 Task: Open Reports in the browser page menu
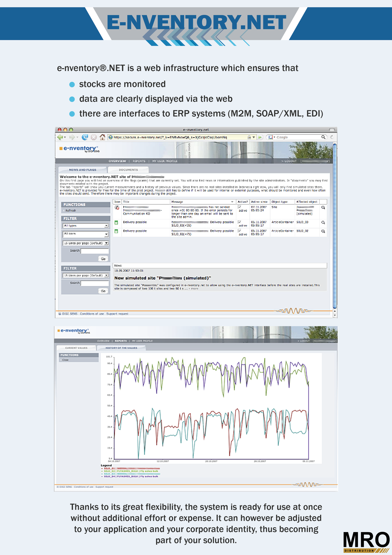(139, 161)
